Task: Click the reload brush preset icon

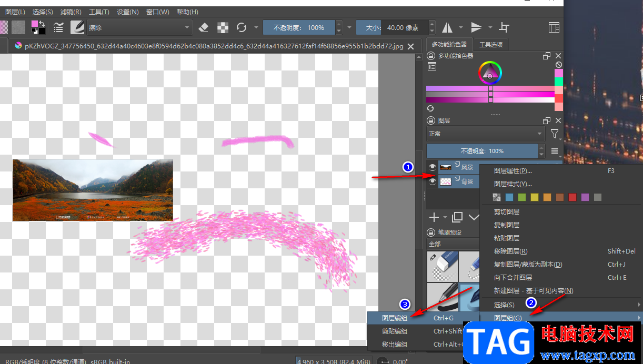Action: 242,27
